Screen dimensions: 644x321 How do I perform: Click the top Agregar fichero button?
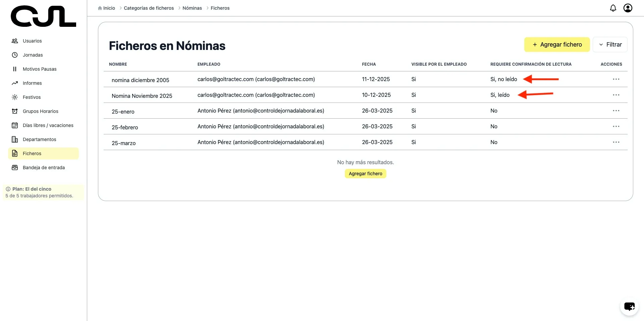click(x=557, y=45)
